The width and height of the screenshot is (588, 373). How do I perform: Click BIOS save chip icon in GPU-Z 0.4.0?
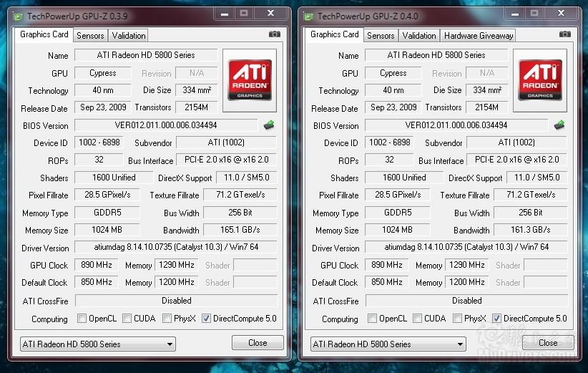[x=559, y=125]
